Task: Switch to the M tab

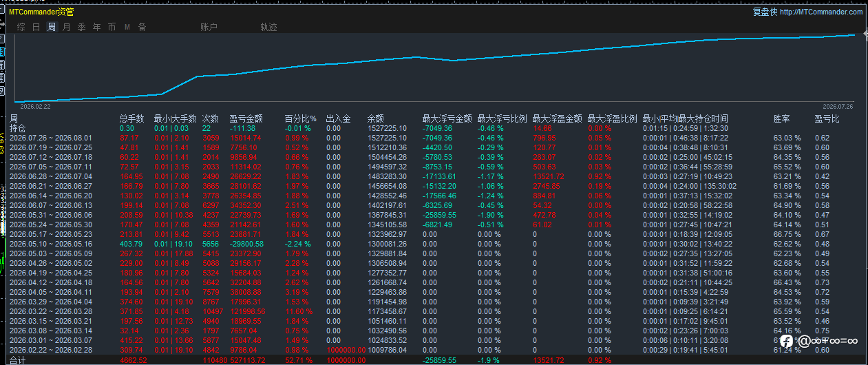Action: coord(127,28)
